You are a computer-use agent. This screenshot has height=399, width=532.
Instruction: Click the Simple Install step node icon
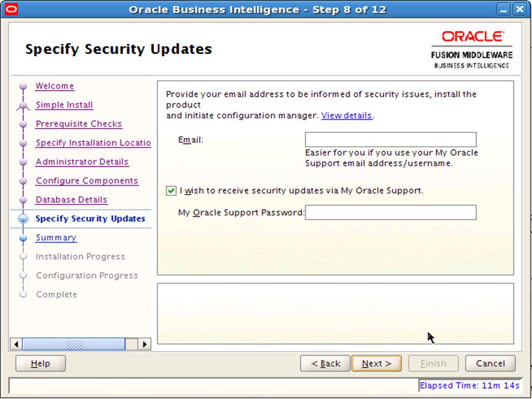[23, 106]
